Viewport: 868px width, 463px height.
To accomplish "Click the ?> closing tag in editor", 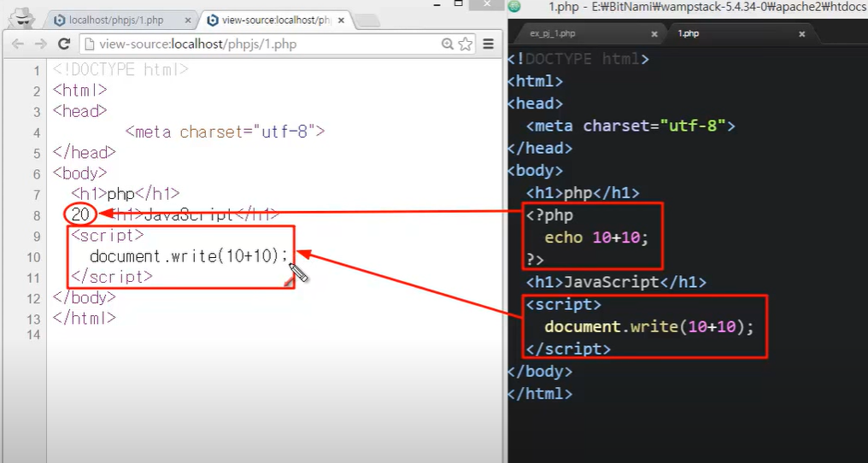I will click(x=536, y=259).
